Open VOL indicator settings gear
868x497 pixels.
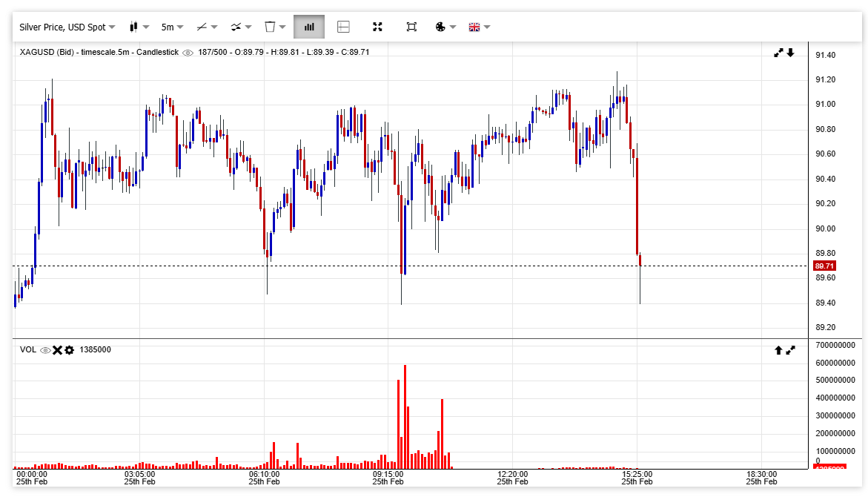pos(69,350)
